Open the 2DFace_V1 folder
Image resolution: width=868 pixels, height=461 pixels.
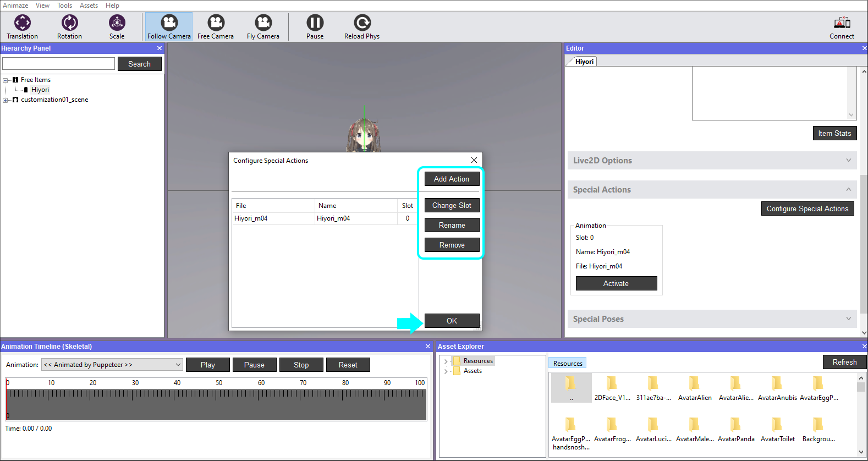612,388
